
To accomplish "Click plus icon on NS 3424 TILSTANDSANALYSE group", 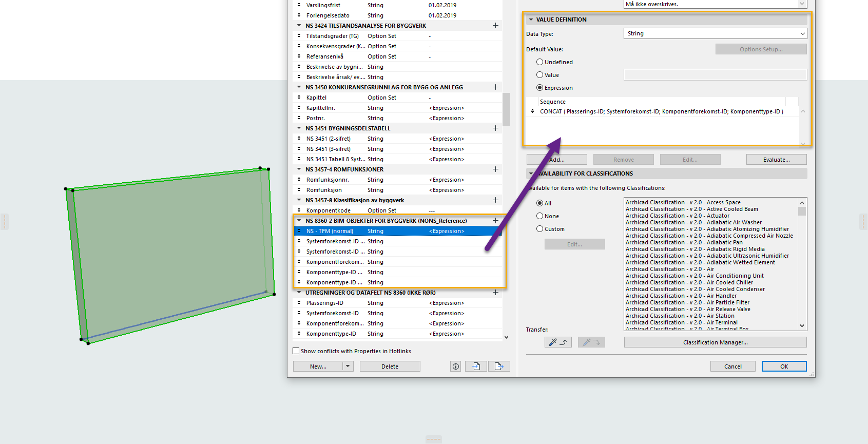I will click(495, 26).
